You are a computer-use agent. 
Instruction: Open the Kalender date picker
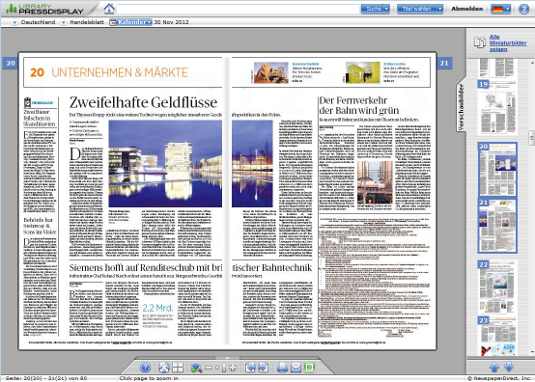pos(131,22)
